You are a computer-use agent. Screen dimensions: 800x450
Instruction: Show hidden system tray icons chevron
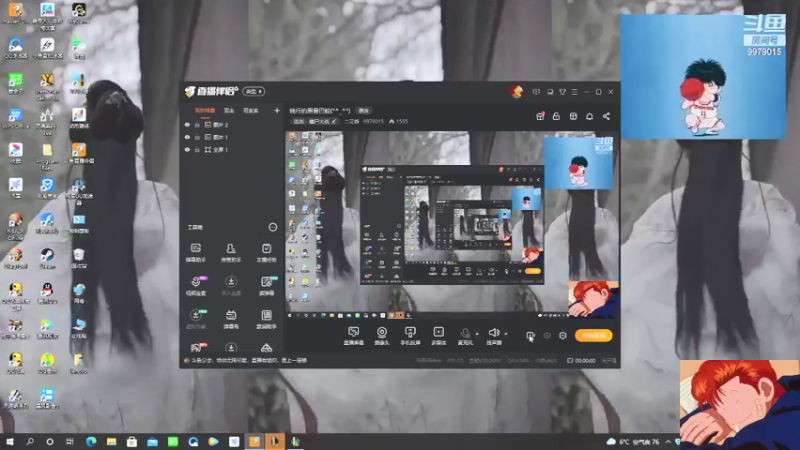[x=668, y=441]
